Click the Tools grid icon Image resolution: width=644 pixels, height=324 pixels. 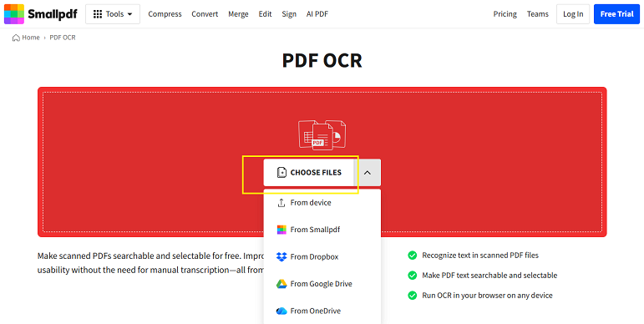[x=98, y=14]
